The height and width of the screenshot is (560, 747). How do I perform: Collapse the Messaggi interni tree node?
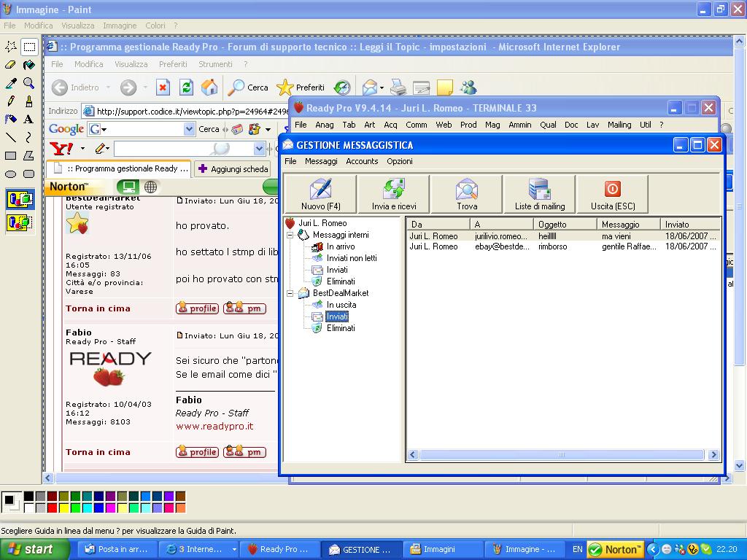290,235
